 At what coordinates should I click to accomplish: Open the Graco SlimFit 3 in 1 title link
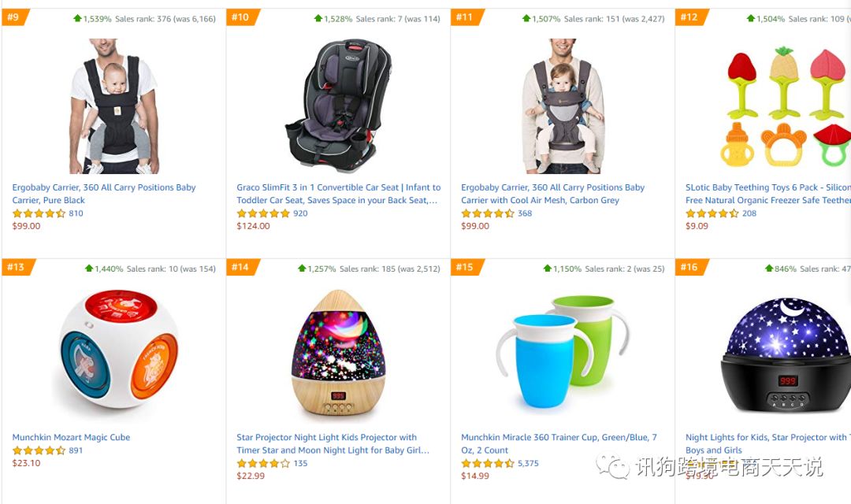[338, 194]
